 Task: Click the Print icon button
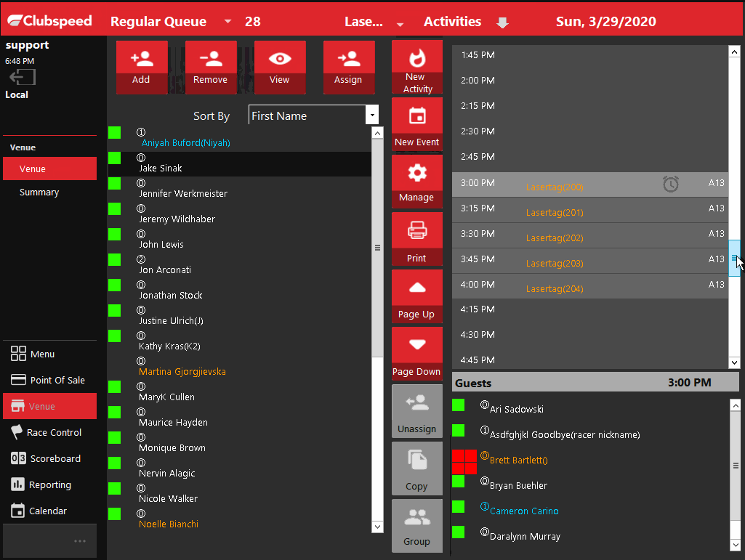417,239
